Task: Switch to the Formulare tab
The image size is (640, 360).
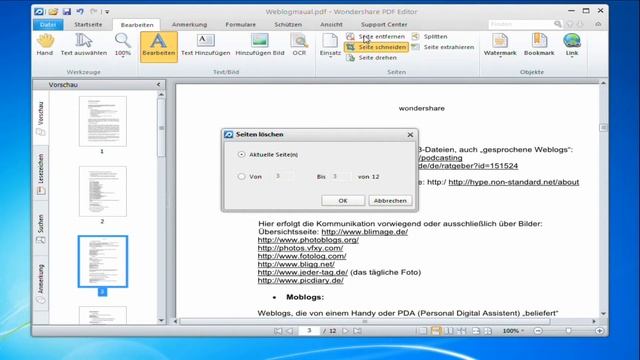Action: click(x=240, y=25)
